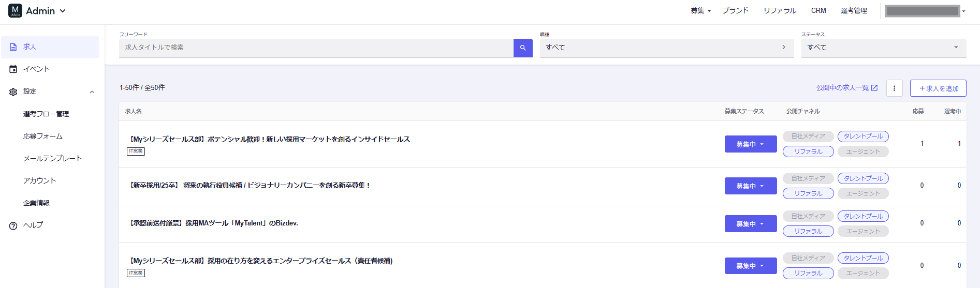Click the 求人 document icon in sidebar

pos(13,47)
